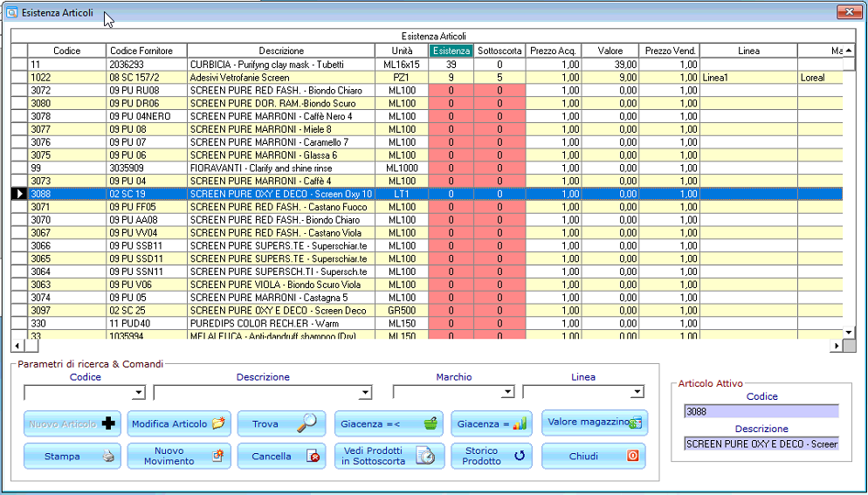Select the row with code 3097
The height and width of the screenshot is (495, 868).
tap(427, 311)
